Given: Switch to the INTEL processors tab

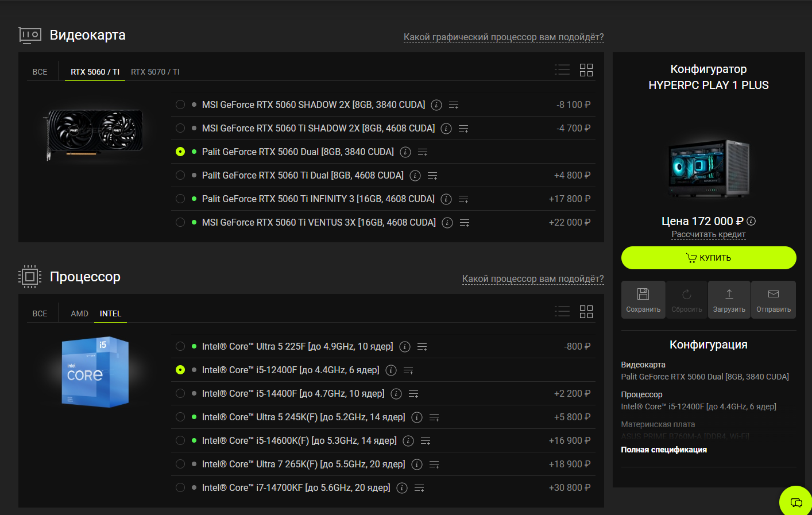Looking at the screenshot, I should 110,313.
